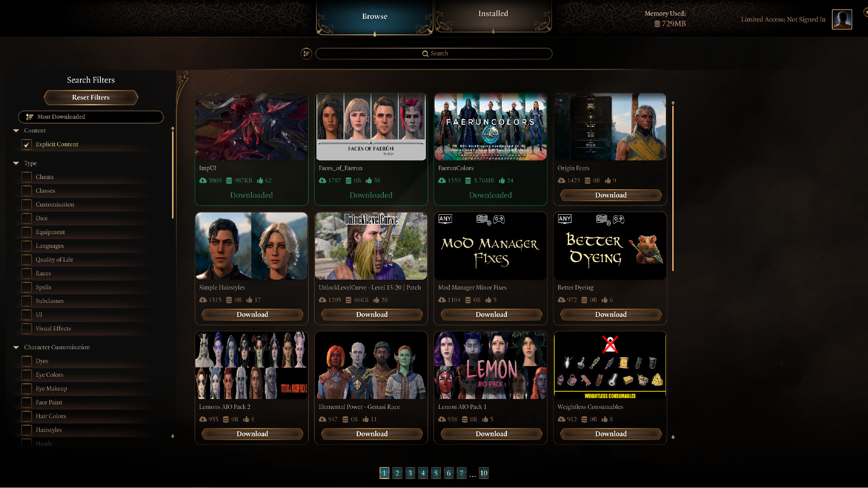Expand the Content filter section
868x488 pixels.
[16, 130]
